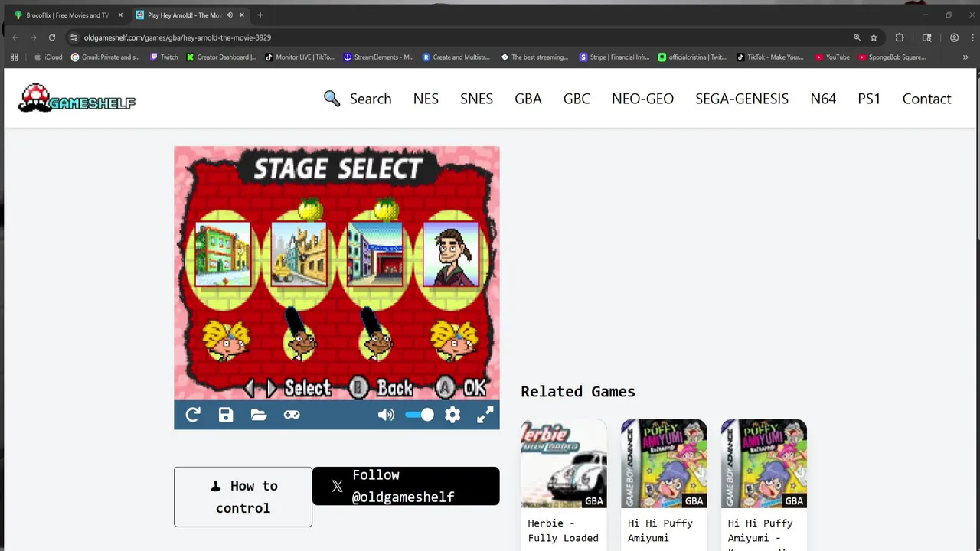The image size is (980, 551).
Task: Open the Herbie - Fully Loaded thumbnail
Action: pyautogui.click(x=563, y=464)
